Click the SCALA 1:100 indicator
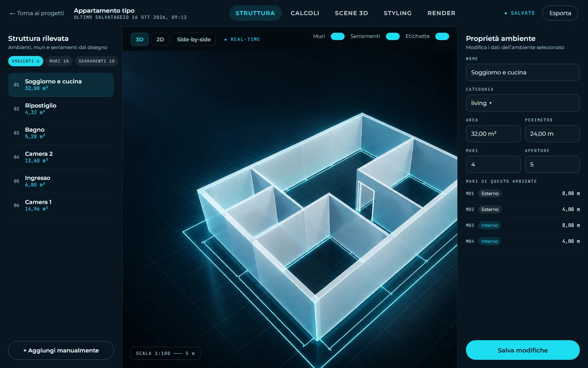This screenshot has width=588, height=368. click(165, 353)
